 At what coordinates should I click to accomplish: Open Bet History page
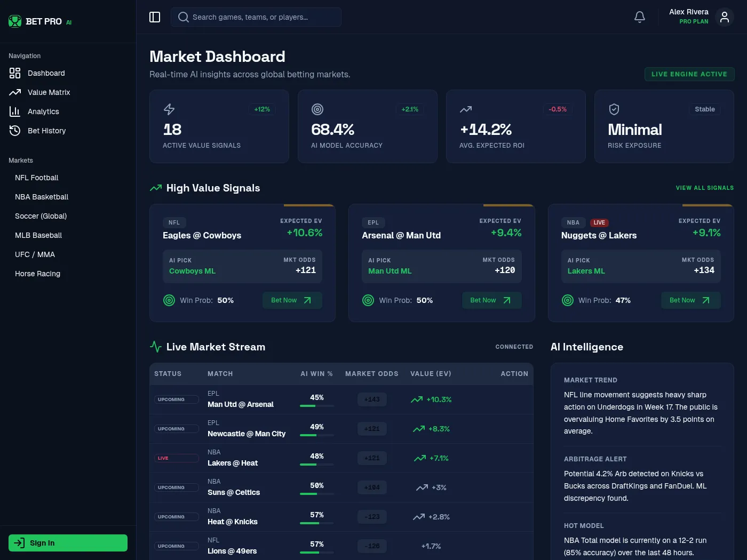[68, 131]
